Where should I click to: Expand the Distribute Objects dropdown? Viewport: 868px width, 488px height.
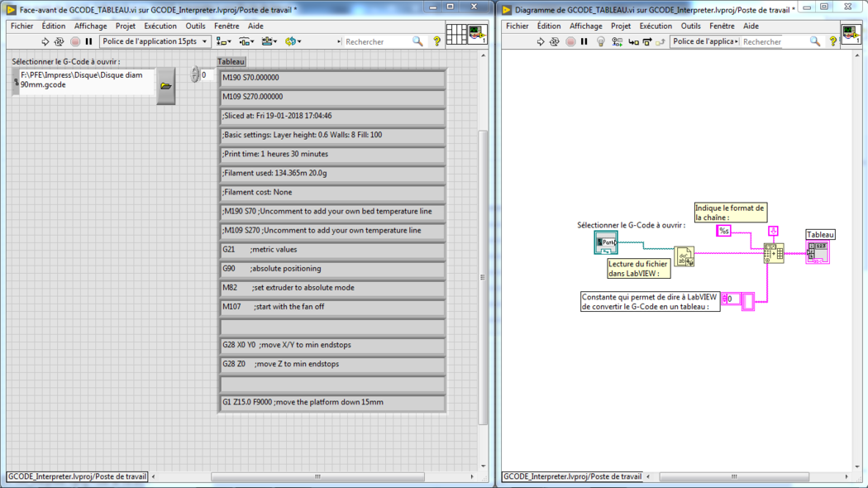point(246,41)
